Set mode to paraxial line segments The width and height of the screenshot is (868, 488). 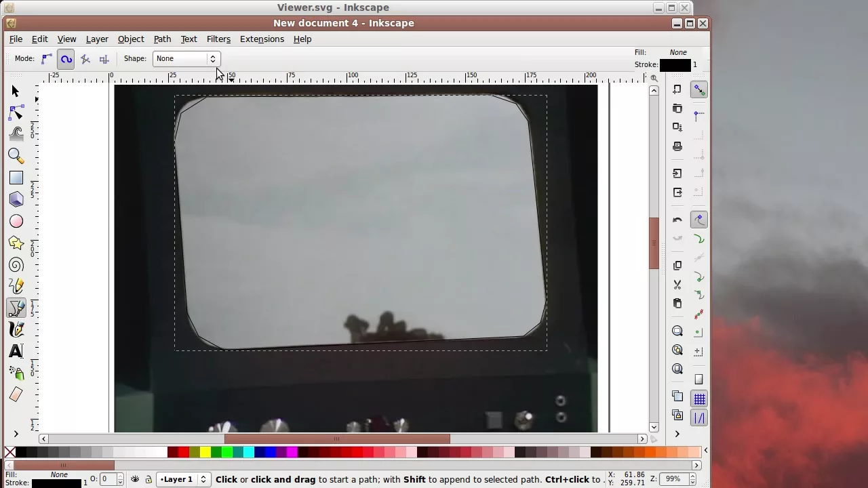point(104,59)
